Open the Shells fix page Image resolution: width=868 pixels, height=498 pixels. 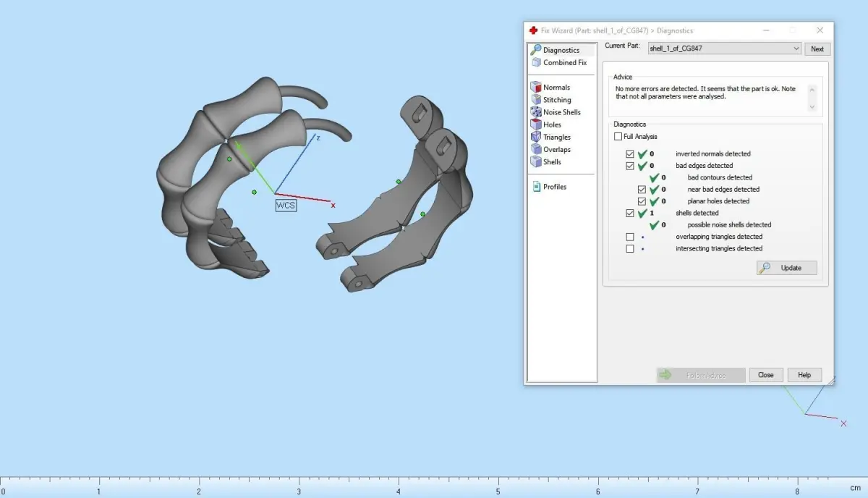[x=547, y=161]
